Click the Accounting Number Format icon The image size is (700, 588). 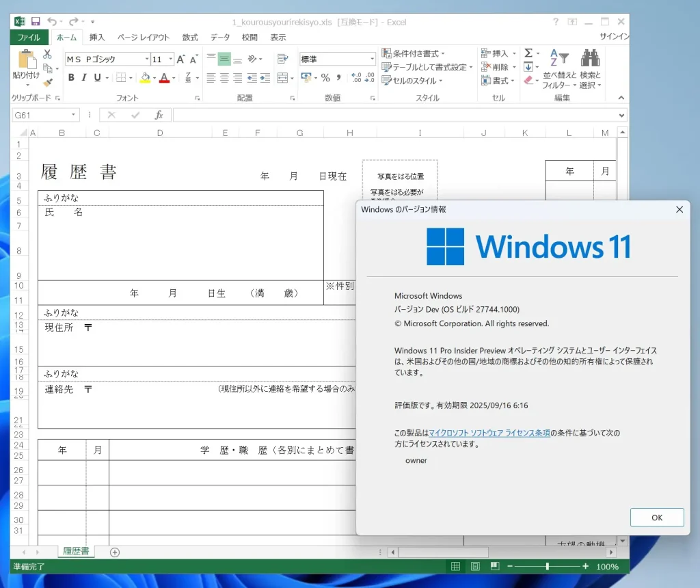[306, 78]
